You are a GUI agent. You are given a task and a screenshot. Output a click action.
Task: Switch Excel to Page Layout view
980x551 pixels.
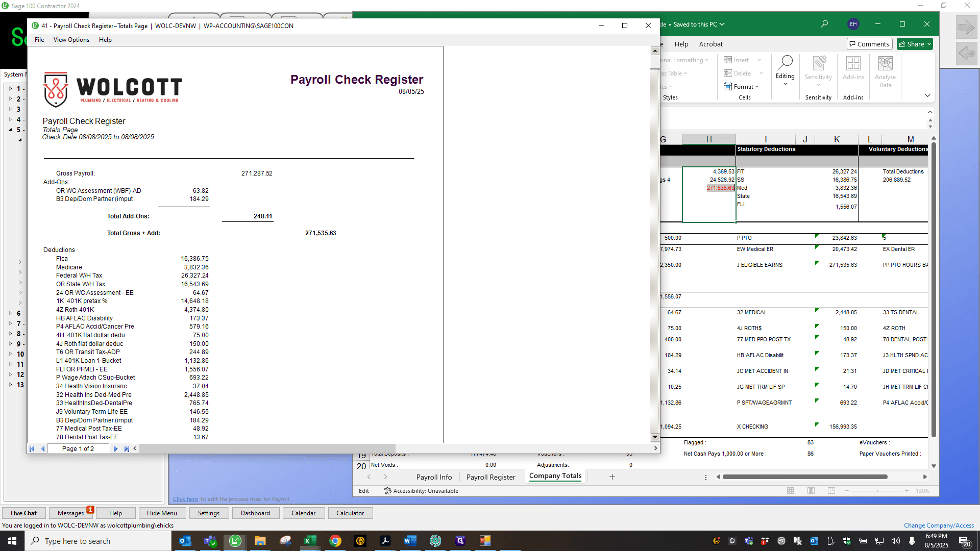(x=811, y=491)
